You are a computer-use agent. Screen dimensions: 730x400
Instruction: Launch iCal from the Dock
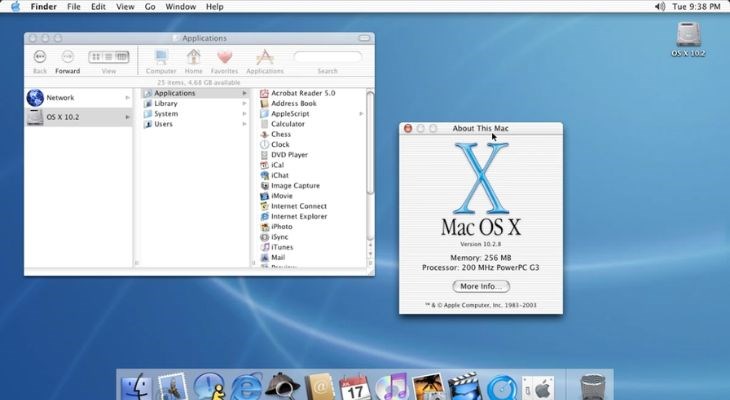(355, 387)
